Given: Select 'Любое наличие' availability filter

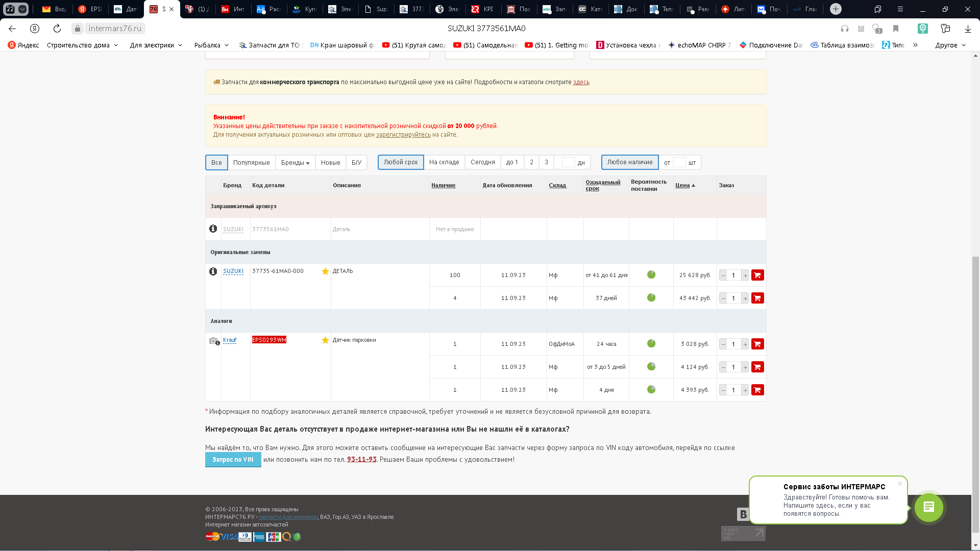Looking at the screenshot, I should point(629,162).
